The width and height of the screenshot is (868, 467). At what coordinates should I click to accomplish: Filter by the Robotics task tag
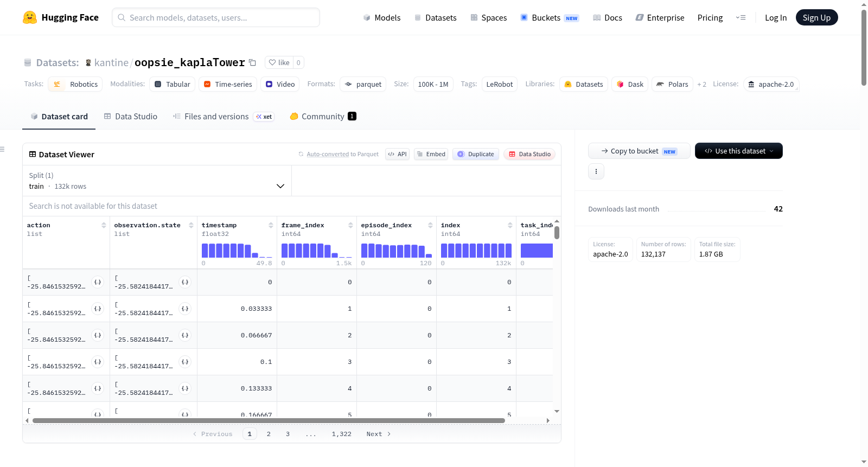point(75,85)
